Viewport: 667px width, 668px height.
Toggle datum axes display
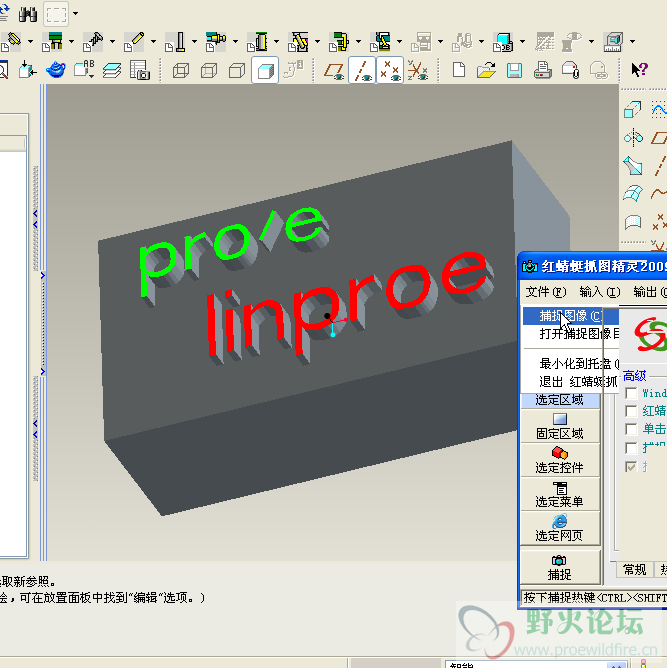[x=362, y=70]
